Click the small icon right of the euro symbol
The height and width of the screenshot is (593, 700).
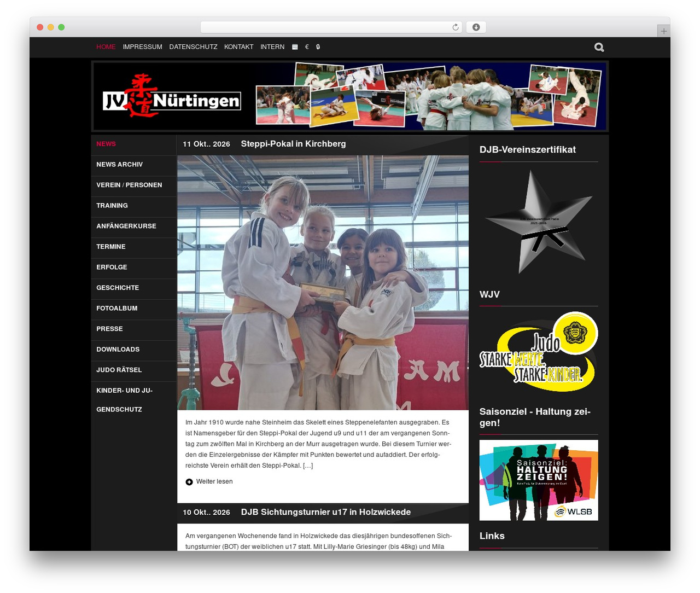point(318,47)
